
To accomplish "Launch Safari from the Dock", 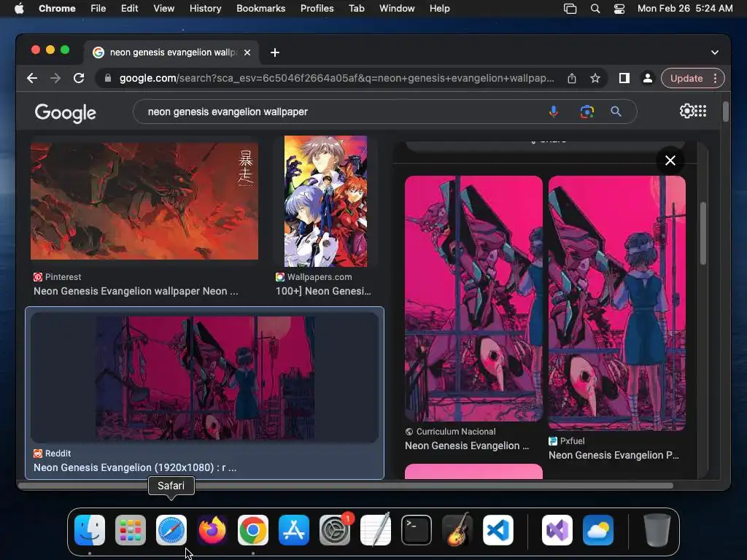I will [x=171, y=530].
